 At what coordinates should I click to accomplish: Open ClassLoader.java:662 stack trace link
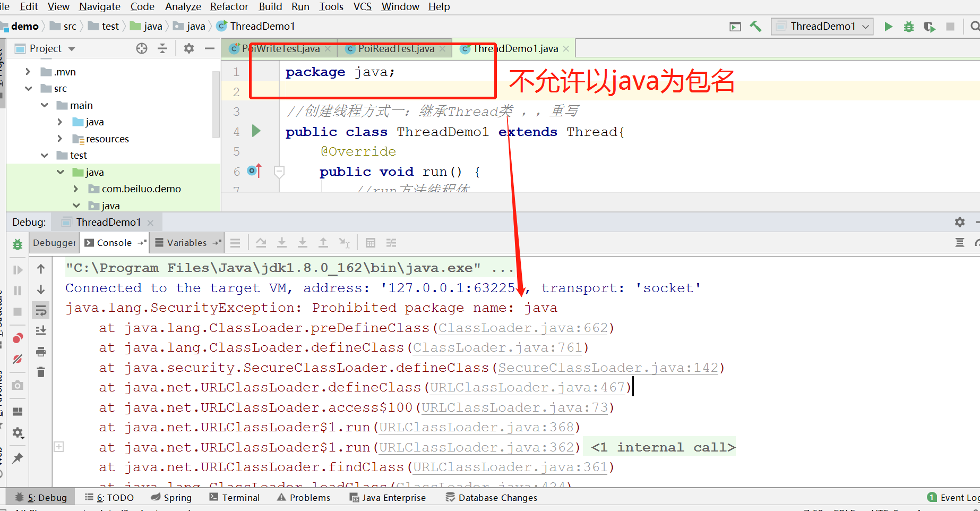coord(523,328)
